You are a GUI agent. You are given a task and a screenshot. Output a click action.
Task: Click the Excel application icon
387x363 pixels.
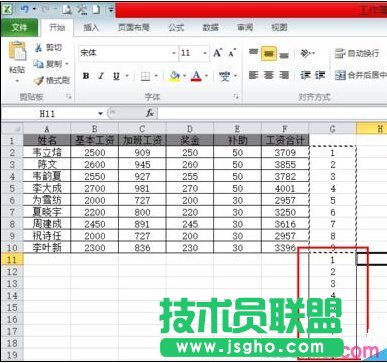click(7, 9)
